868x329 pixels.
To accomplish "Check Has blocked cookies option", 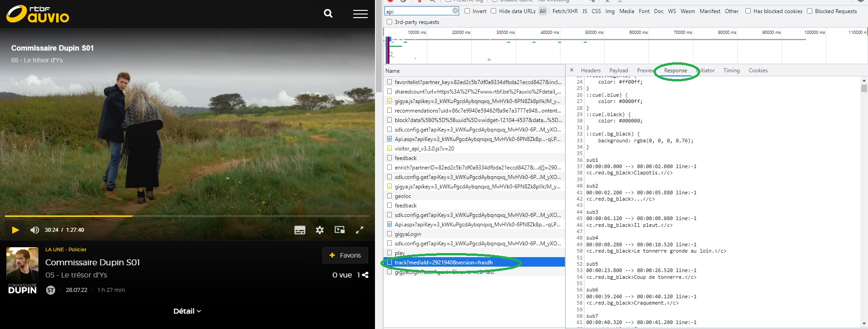I will click(748, 11).
